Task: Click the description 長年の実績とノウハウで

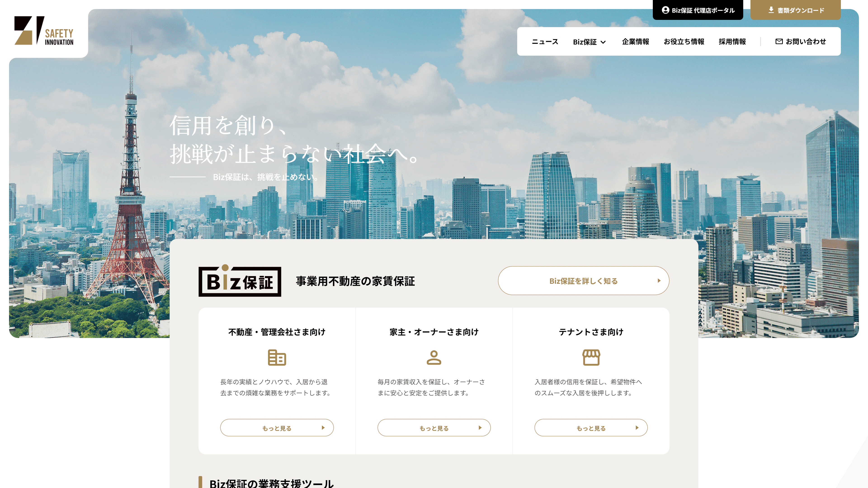Action: coord(276,387)
